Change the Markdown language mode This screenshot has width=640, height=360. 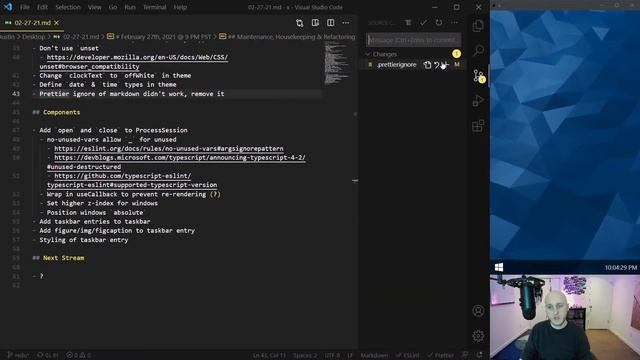[374, 355]
